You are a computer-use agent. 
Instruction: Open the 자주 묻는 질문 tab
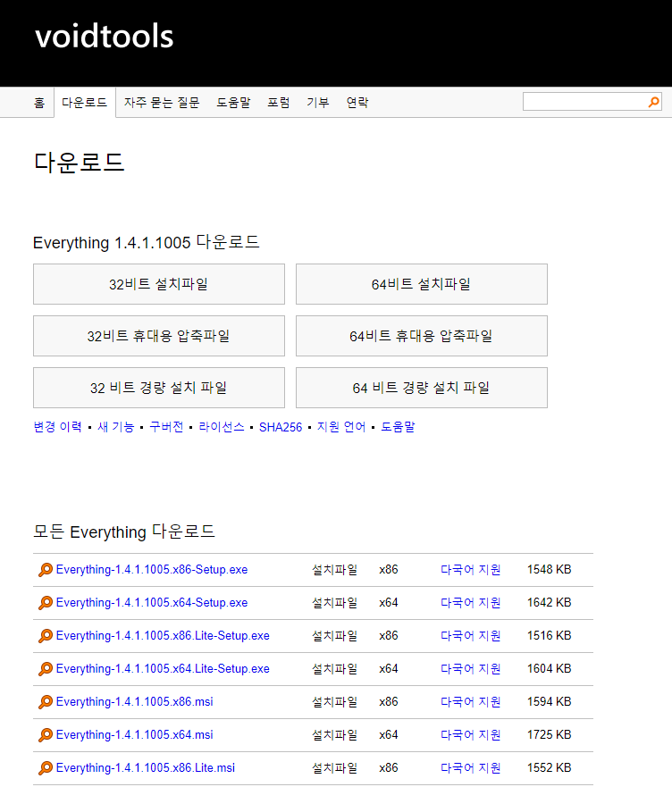pyautogui.click(x=162, y=103)
